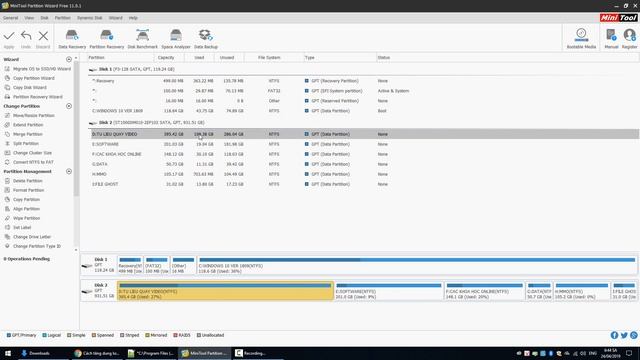Switch to Recording taskbar app
Viewport: 640px width, 360px height.
pos(257,353)
